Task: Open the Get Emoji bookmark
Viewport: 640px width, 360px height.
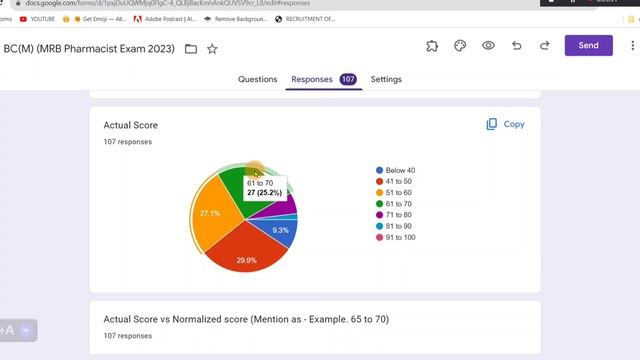Action: coord(100,19)
